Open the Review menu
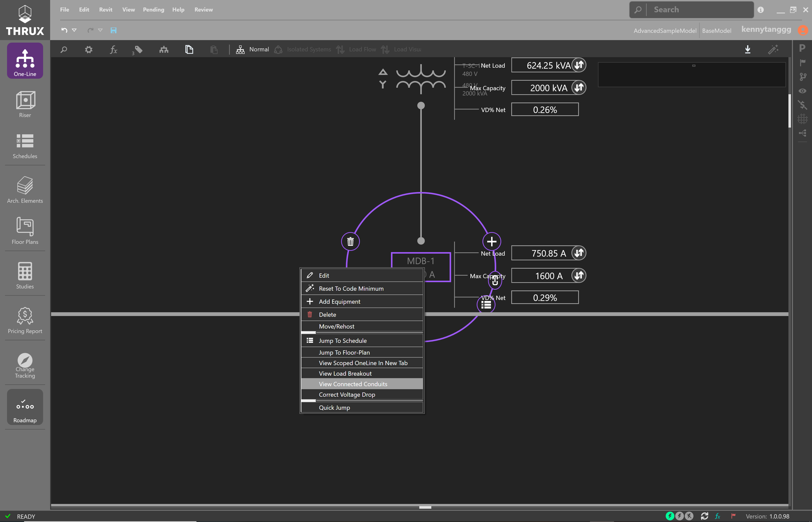812x522 pixels. pyautogui.click(x=203, y=10)
